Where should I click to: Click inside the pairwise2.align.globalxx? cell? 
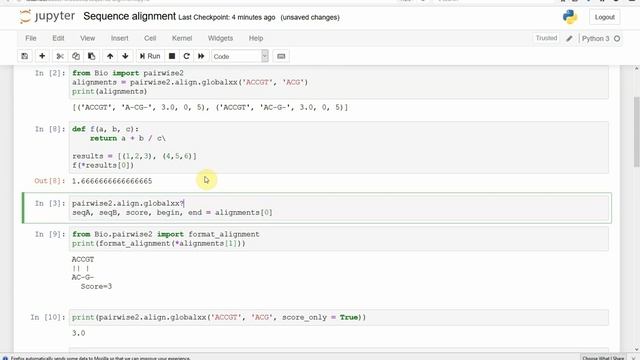340,208
